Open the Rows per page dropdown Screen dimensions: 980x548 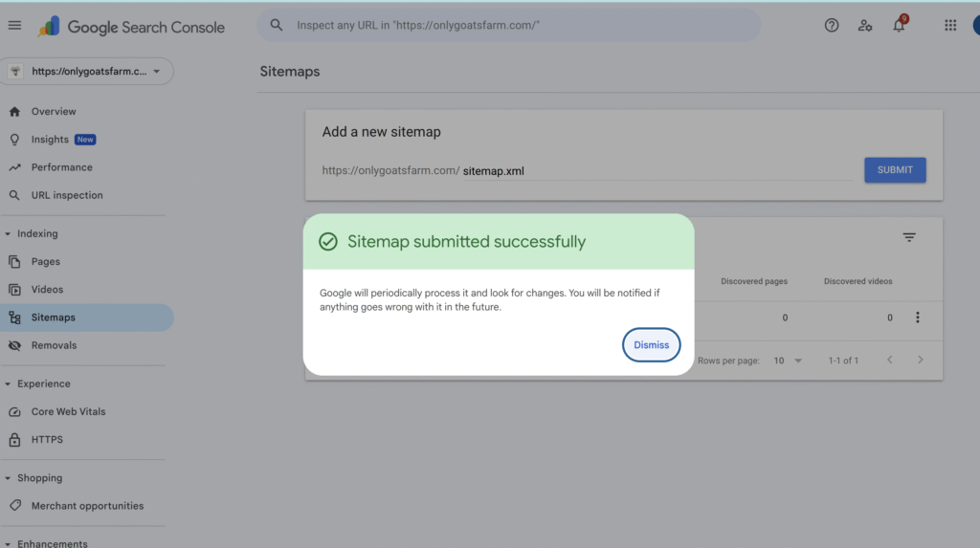(788, 361)
